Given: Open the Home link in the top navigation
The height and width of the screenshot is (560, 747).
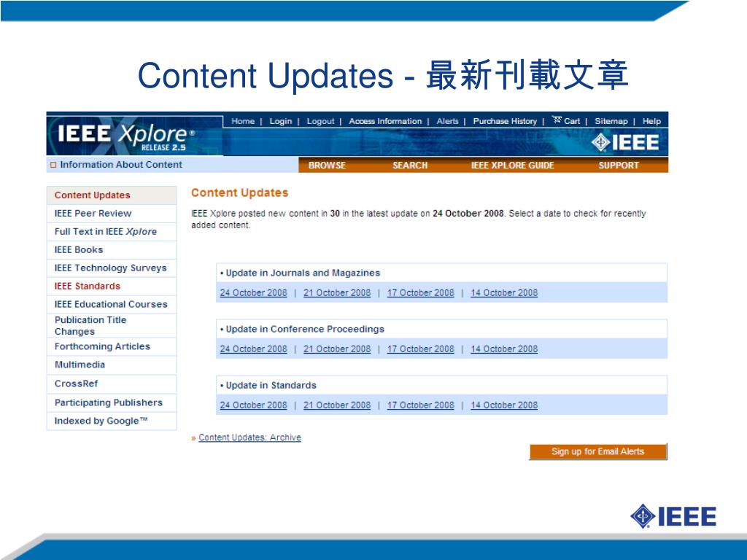Looking at the screenshot, I should coord(243,121).
